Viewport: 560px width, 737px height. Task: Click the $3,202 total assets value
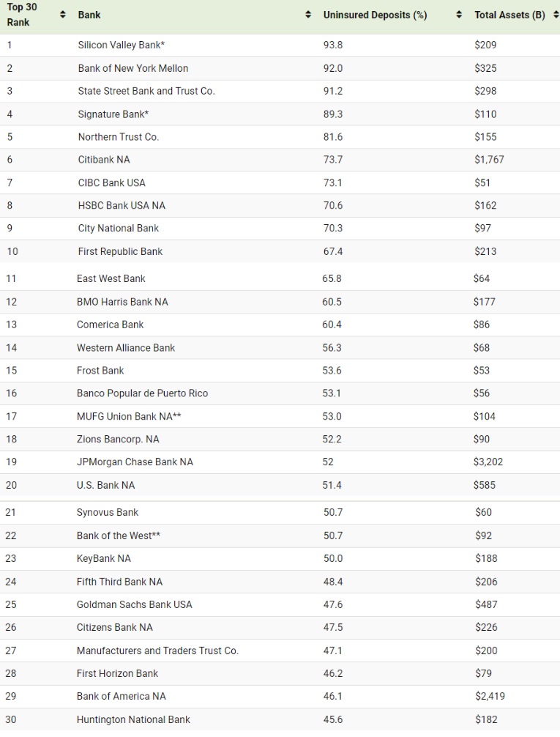click(x=488, y=462)
